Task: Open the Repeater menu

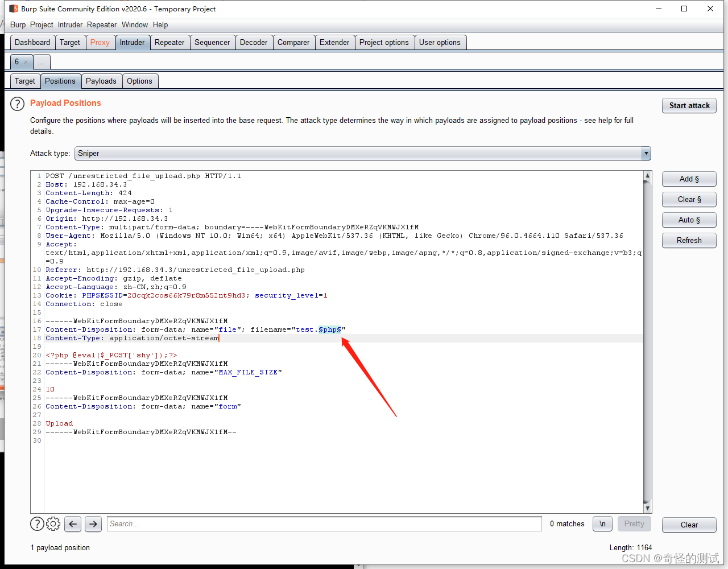Action: (102, 25)
